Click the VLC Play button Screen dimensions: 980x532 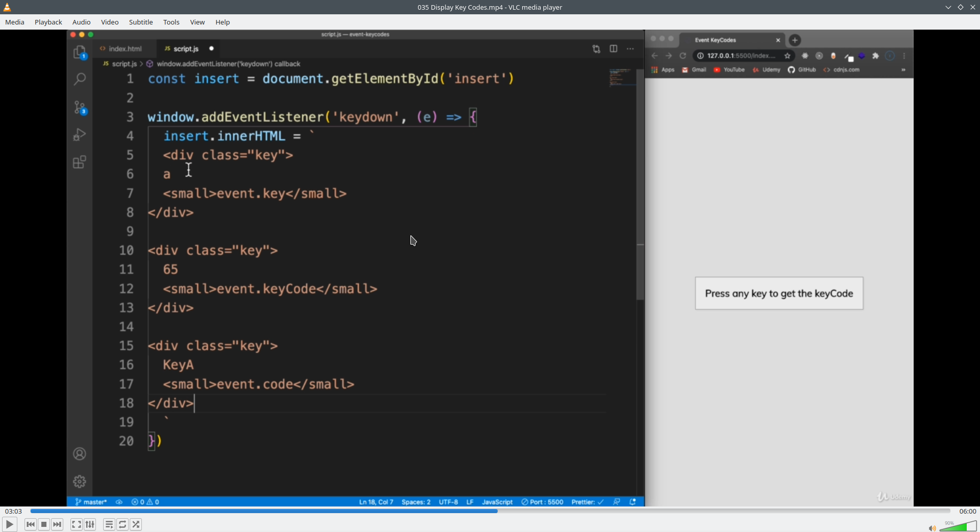pos(9,524)
